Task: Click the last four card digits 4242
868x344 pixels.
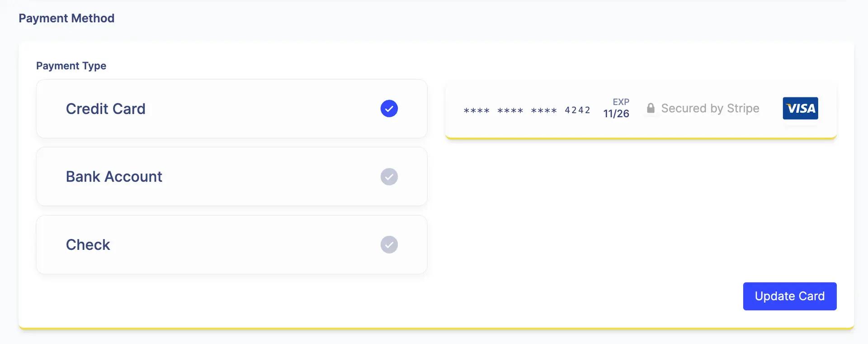Action: click(x=577, y=110)
